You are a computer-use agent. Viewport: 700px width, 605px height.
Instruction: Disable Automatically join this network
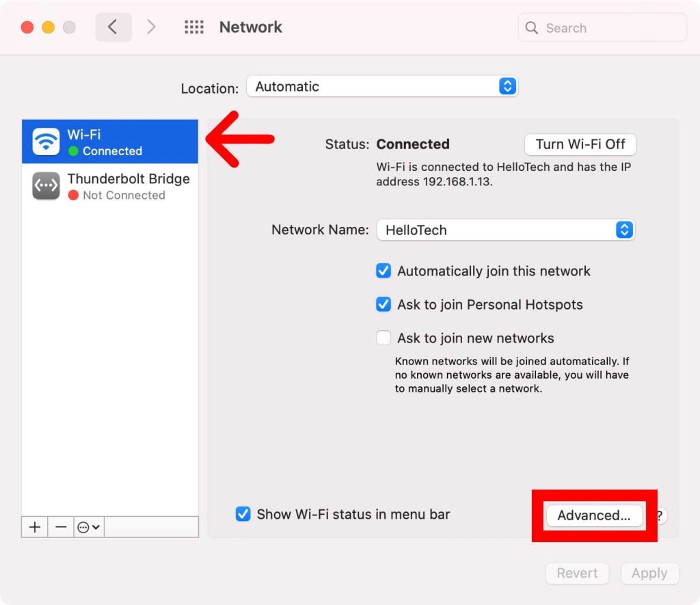[383, 271]
